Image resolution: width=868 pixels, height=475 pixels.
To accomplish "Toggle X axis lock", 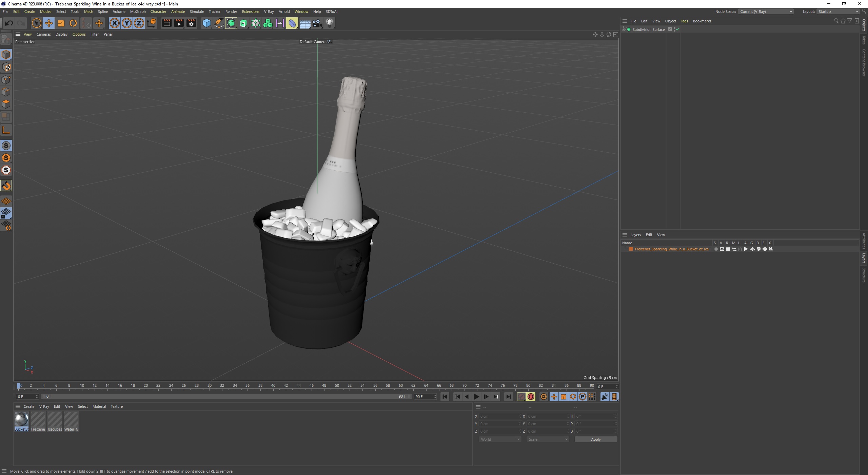I will (115, 23).
